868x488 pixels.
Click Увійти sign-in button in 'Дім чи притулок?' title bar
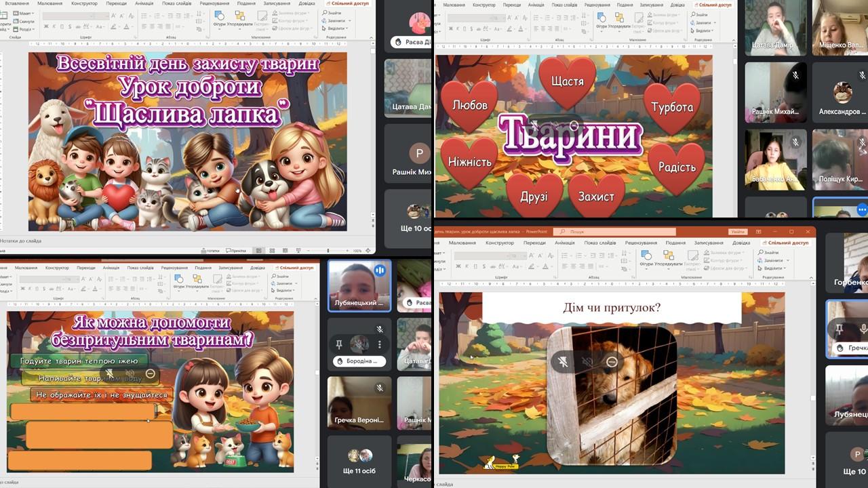(738, 231)
